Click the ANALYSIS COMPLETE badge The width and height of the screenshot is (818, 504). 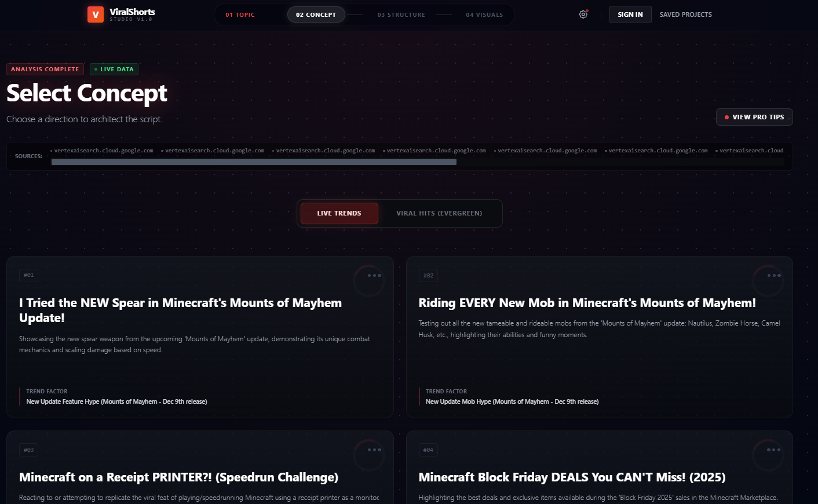(x=45, y=70)
